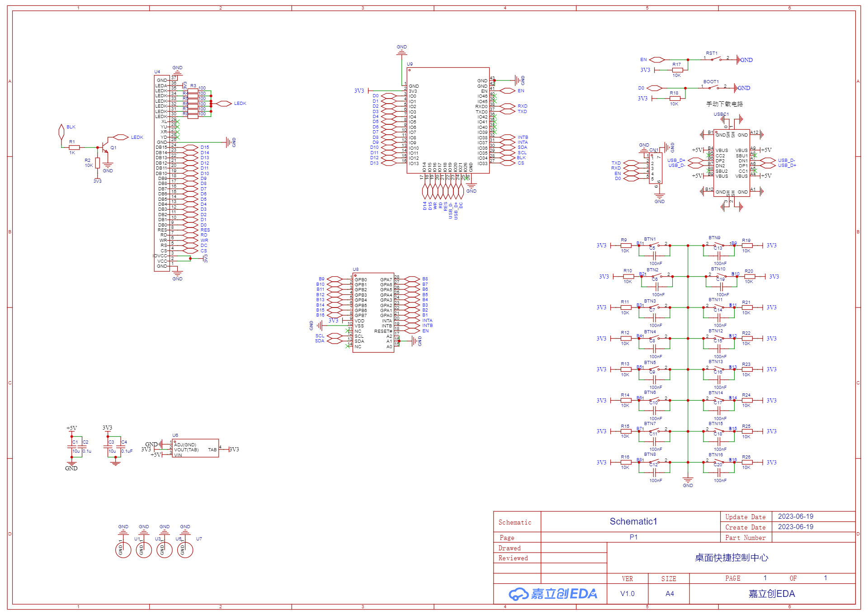Click the 手动下载电路 annotation text

click(725, 104)
